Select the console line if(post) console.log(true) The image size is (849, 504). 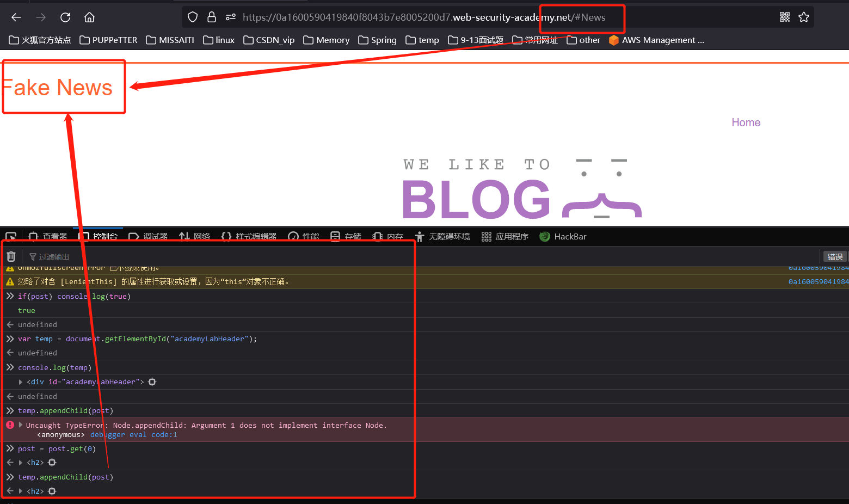pyautogui.click(x=74, y=297)
